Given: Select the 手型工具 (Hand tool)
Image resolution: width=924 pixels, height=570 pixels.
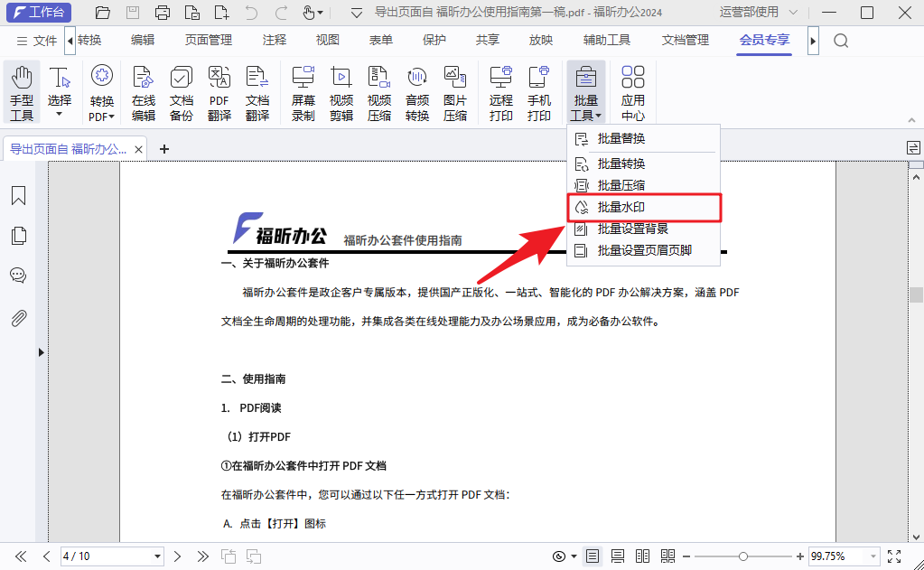Looking at the screenshot, I should point(21,90).
